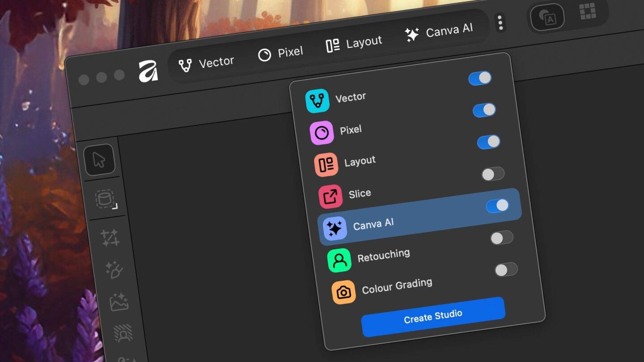Turn off the Vector studio toggle
This screenshot has height=362, width=644.
click(x=480, y=78)
